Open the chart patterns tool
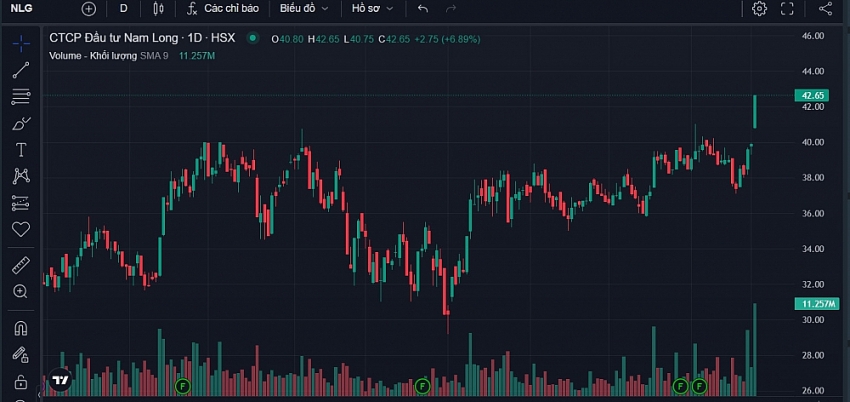The width and height of the screenshot is (850, 402). tap(21, 176)
